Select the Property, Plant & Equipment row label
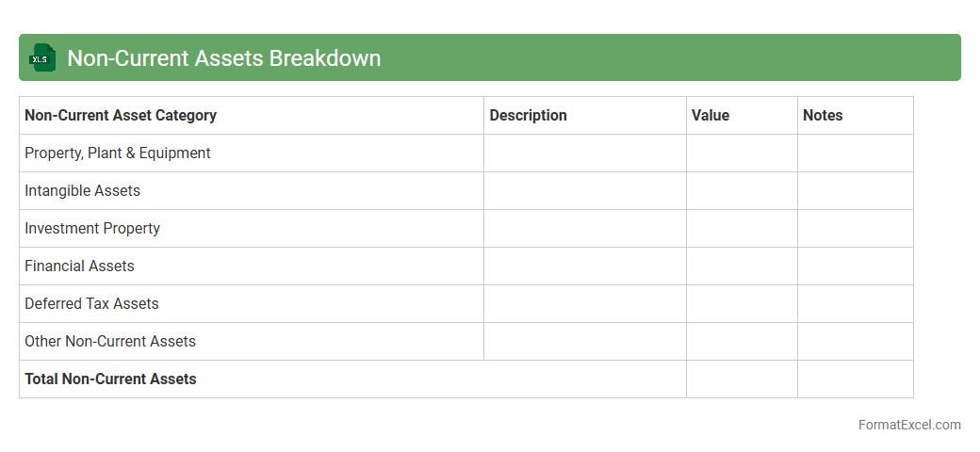Viewport: 980px width, 452px height. point(118,153)
